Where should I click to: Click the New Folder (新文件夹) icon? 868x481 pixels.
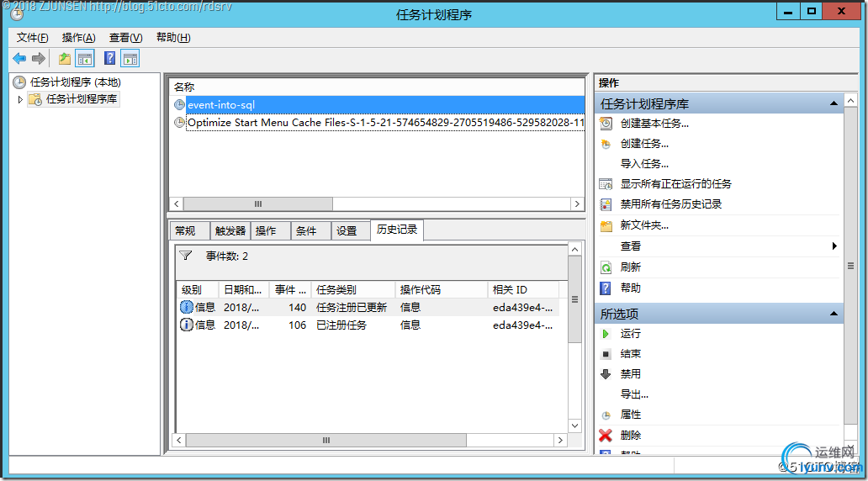[606, 226]
